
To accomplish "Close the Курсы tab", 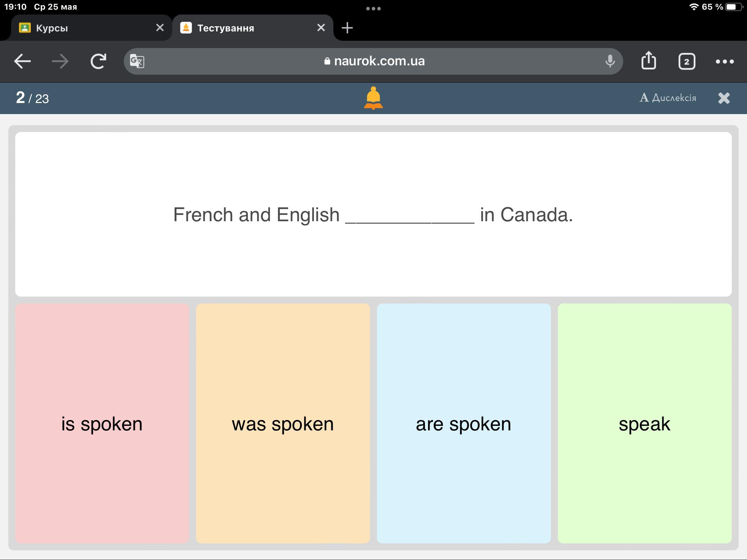I will click(x=160, y=28).
